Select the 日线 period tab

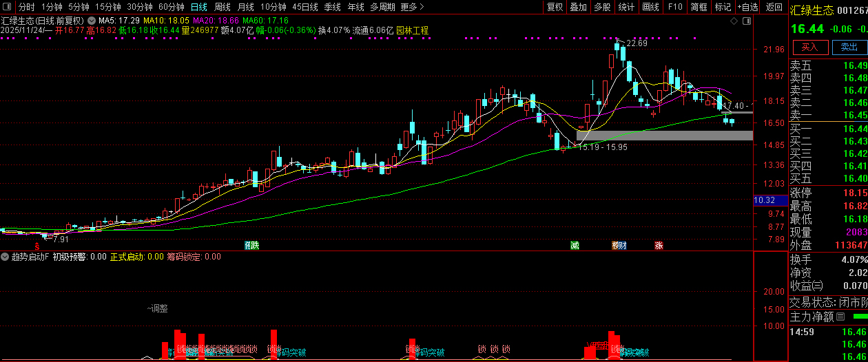tap(198, 7)
